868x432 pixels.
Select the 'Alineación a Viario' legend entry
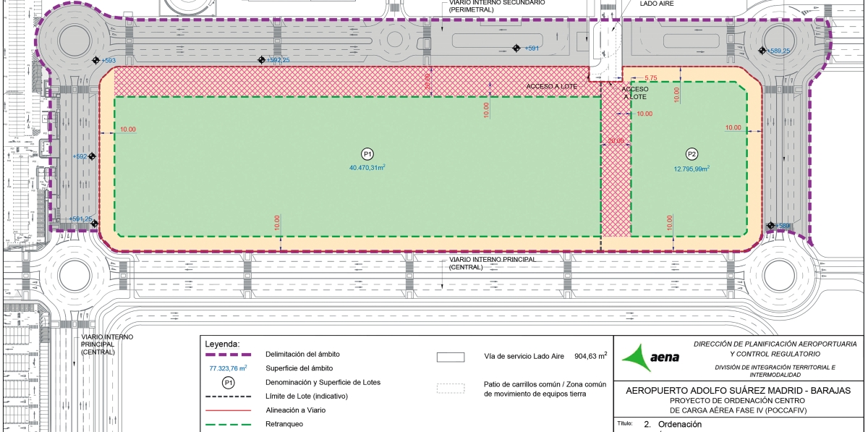tap(297, 410)
